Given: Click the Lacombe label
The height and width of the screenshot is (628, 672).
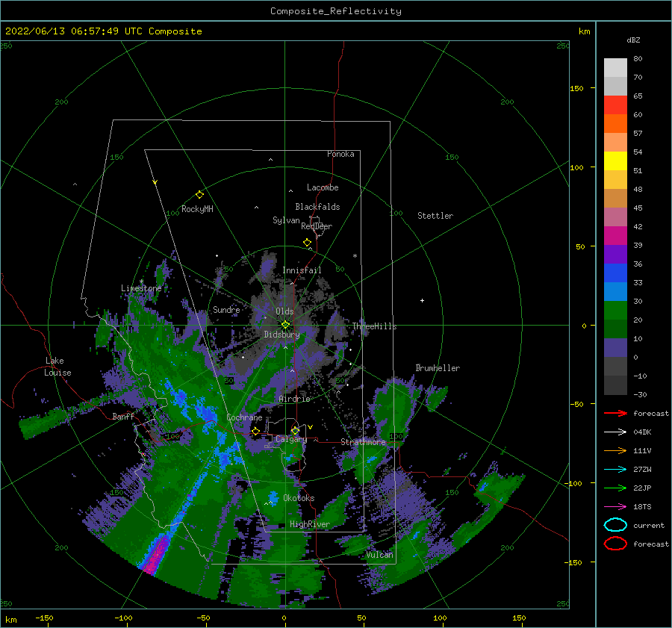Looking at the screenshot, I should 323,187.
